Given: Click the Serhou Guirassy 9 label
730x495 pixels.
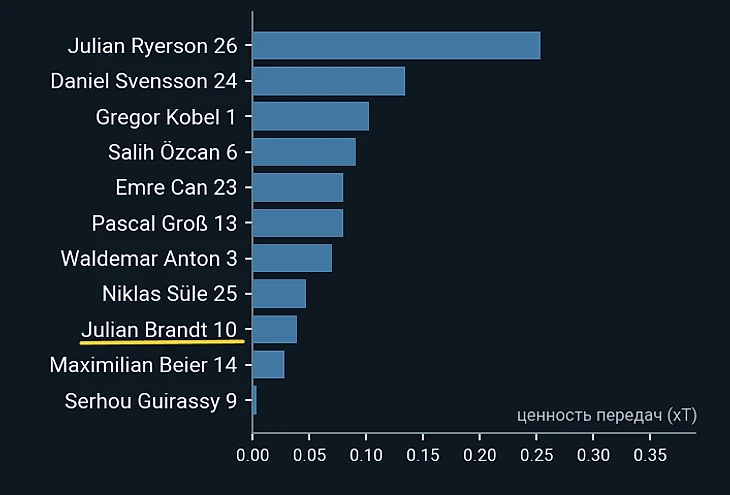Looking at the screenshot, I should coord(151,401).
